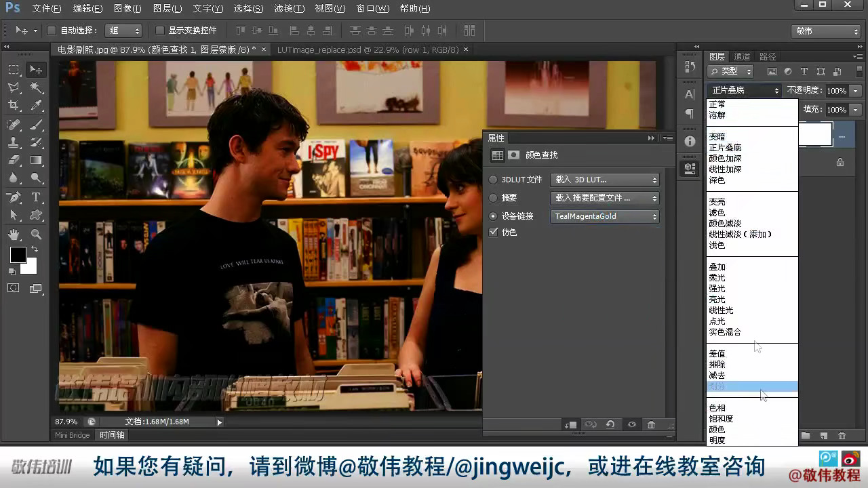Select the Dodge tool
Viewport: 868px width, 488px height.
pyautogui.click(x=36, y=178)
